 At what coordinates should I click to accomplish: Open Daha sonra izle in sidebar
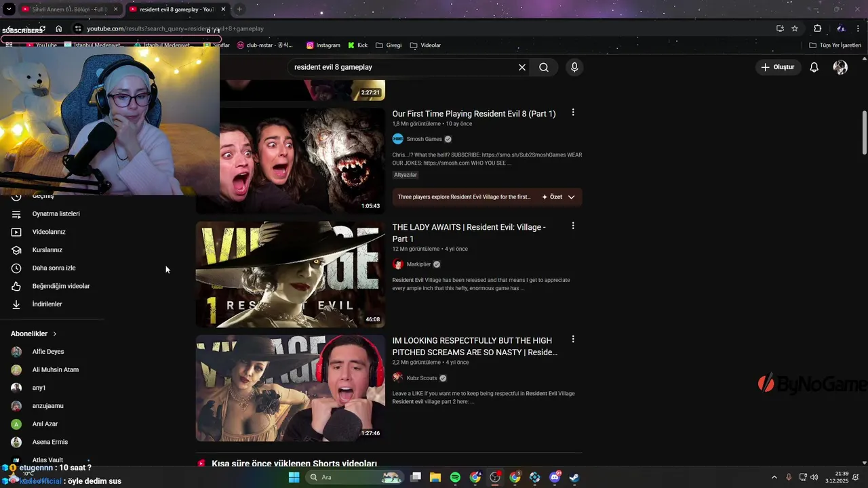(53, 268)
